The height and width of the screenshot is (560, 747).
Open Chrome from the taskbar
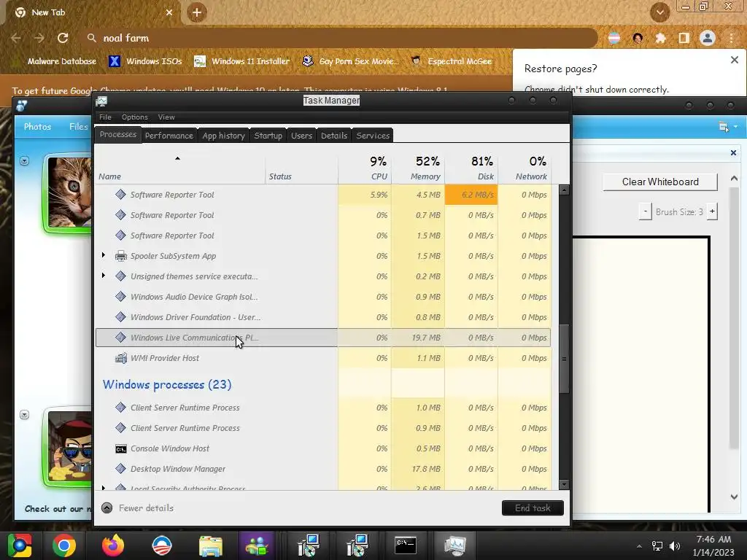pyautogui.click(x=64, y=545)
